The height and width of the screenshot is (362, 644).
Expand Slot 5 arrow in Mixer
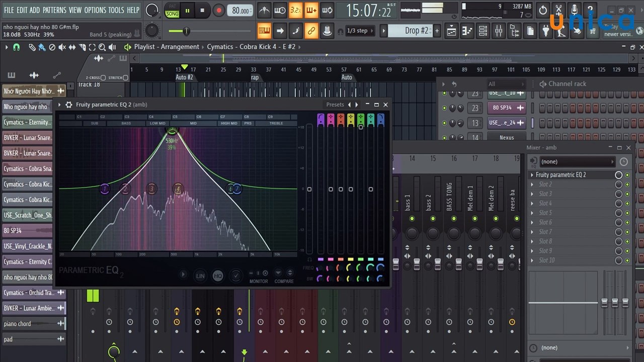pos(532,213)
